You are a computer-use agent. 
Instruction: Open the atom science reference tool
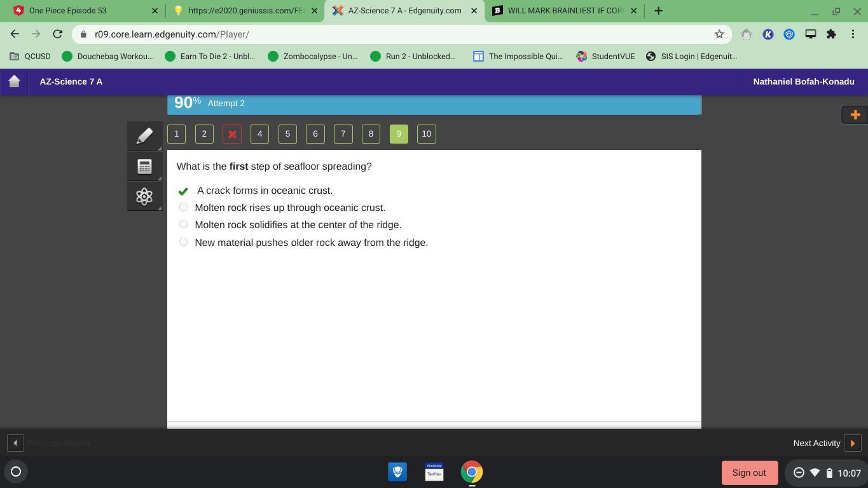coord(144,196)
